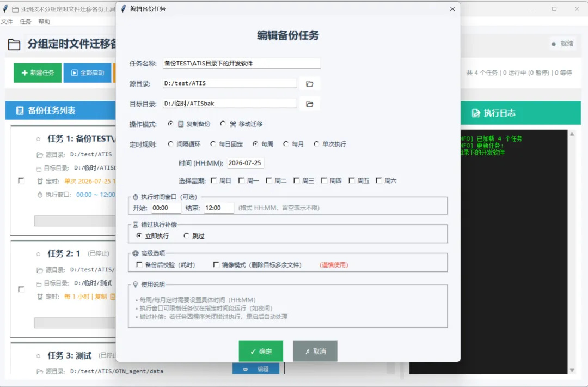This screenshot has height=387, width=588.
Task: Edit the window 开始 time field
Action: click(166, 208)
